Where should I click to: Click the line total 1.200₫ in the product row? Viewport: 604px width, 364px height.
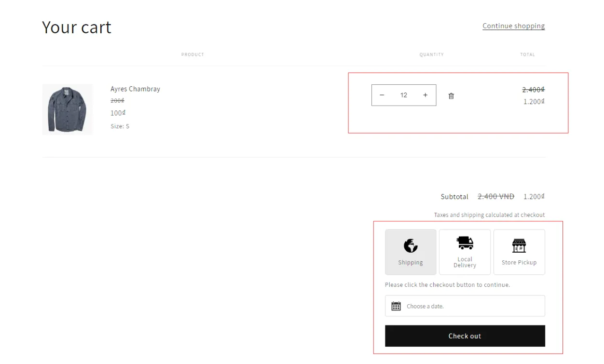(534, 102)
